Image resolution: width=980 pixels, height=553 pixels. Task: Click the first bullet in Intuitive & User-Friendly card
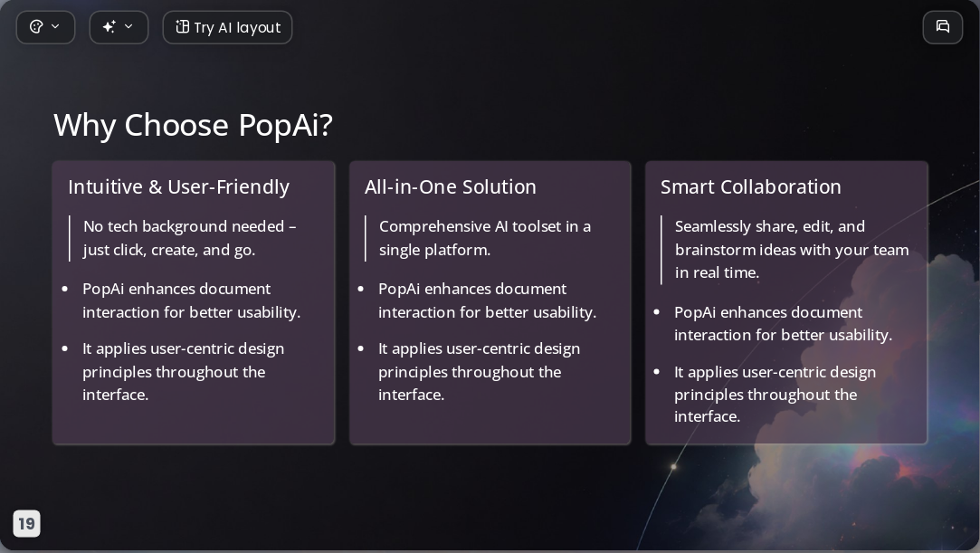[x=191, y=300]
